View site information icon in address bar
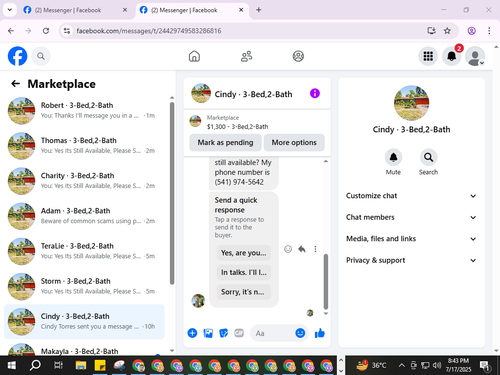500x375 pixels. pyautogui.click(x=67, y=31)
